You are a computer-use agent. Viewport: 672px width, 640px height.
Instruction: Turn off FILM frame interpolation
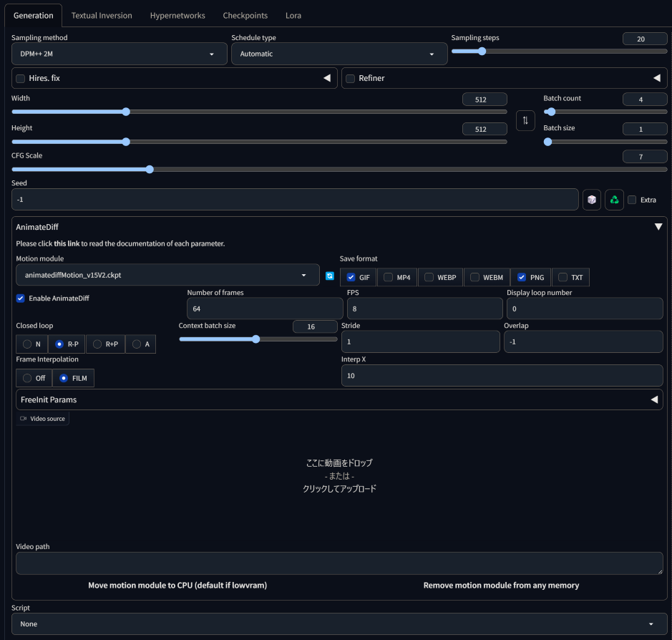27,378
